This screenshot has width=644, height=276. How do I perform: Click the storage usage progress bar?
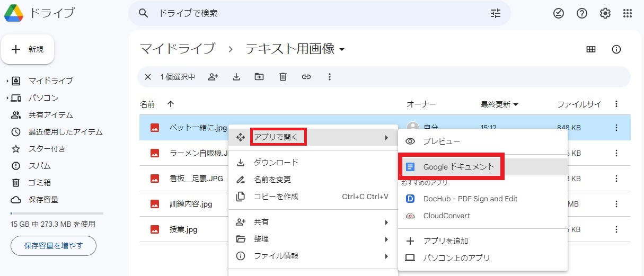tap(57, 213)
